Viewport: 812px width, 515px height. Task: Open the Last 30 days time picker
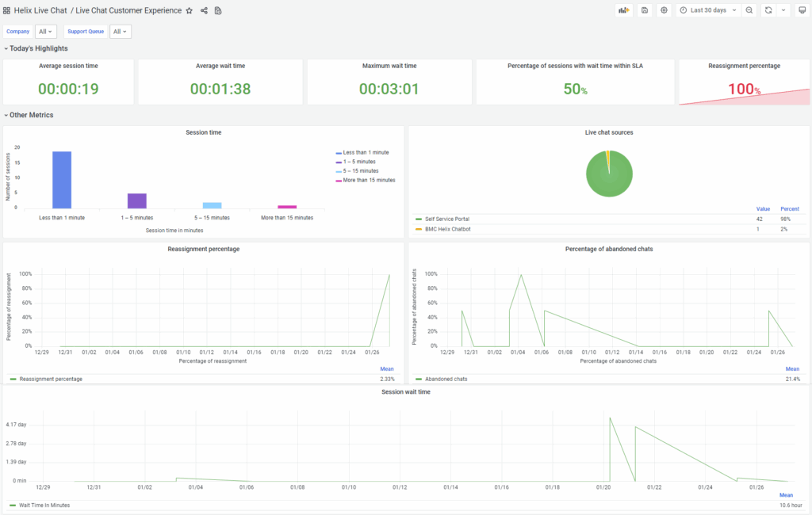pyautogui.click(x=707, y=10)
